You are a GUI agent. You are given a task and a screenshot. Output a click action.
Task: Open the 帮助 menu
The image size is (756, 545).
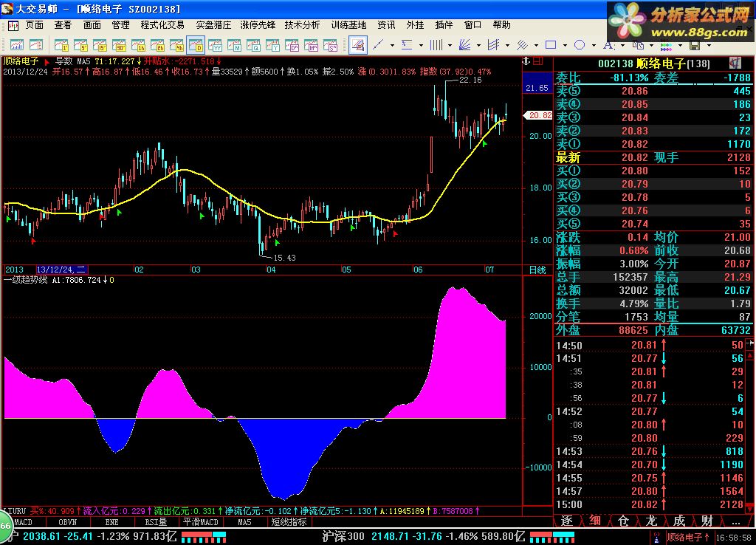click(501, 24)
